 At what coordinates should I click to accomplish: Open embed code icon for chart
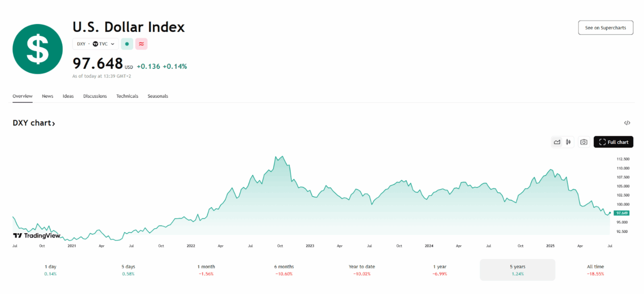(x=627, y=123)
